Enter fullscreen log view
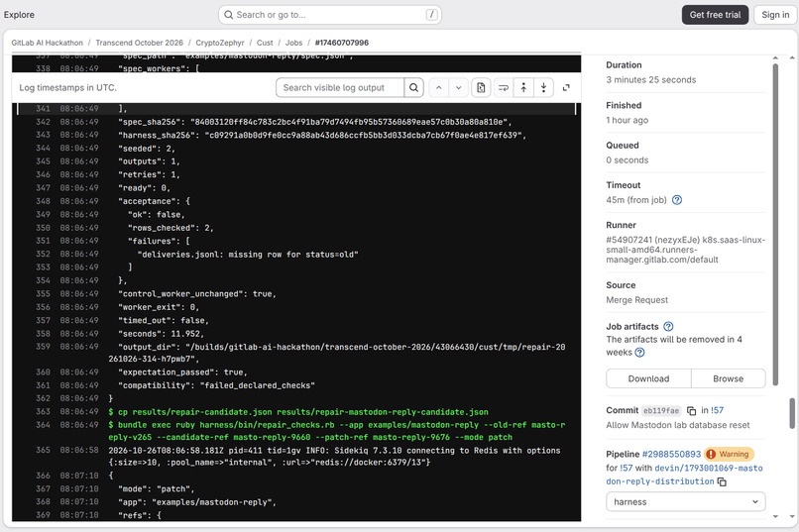This screenshot has width=799, height=532. [x=566, y=87]
